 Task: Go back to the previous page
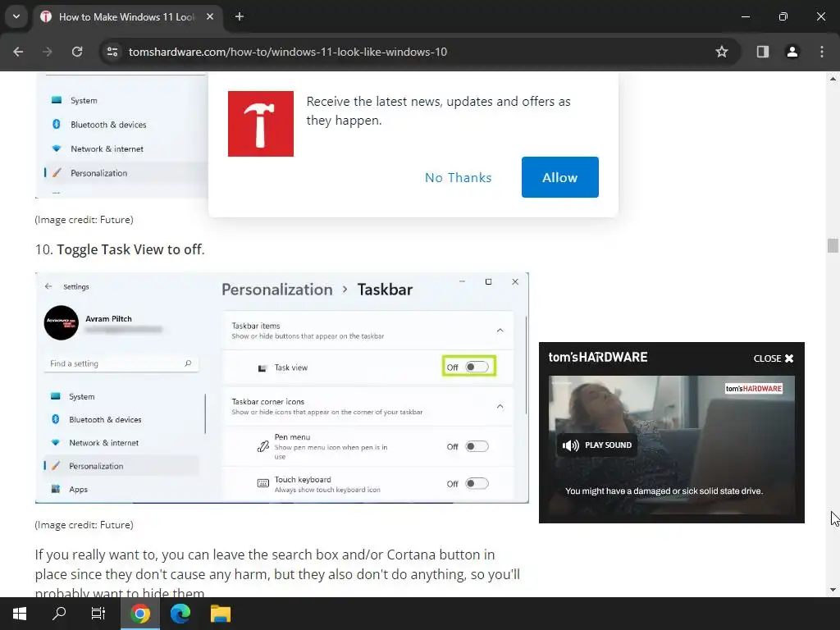coord(18,52)
